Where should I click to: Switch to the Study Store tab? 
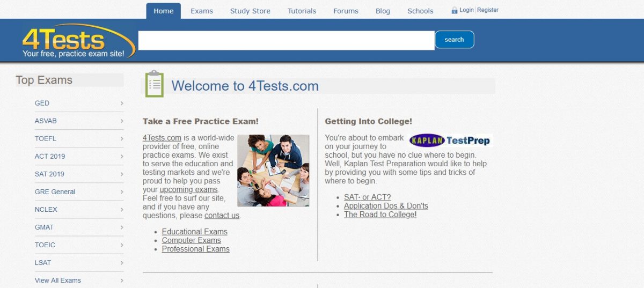[x=250, y=11]
